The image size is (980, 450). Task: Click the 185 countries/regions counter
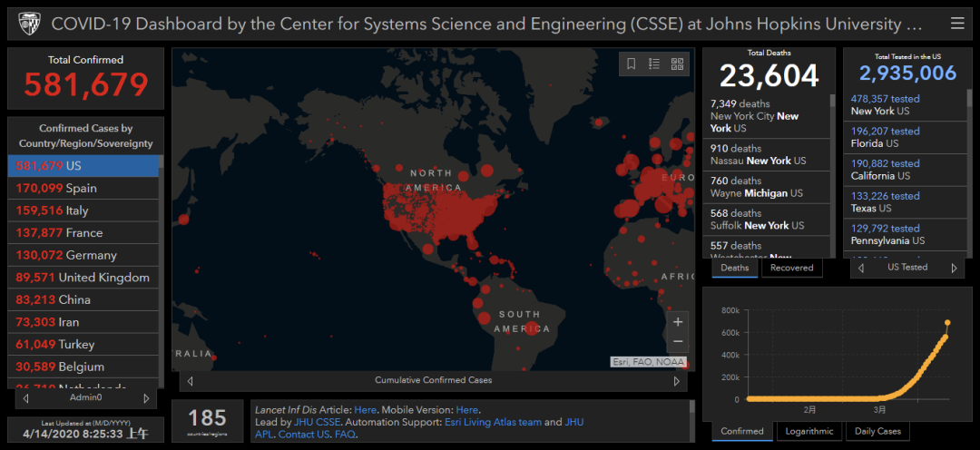[x=208, y=421]
